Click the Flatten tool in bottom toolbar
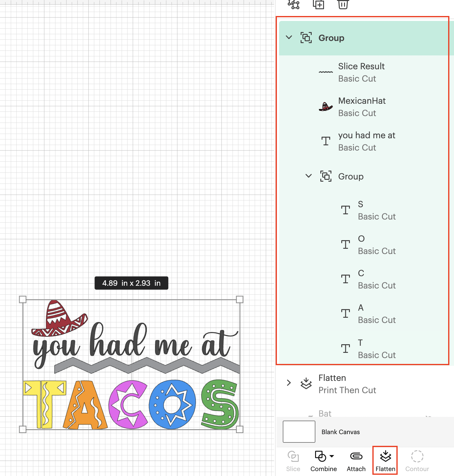454x476 pixels. [385, 461]
